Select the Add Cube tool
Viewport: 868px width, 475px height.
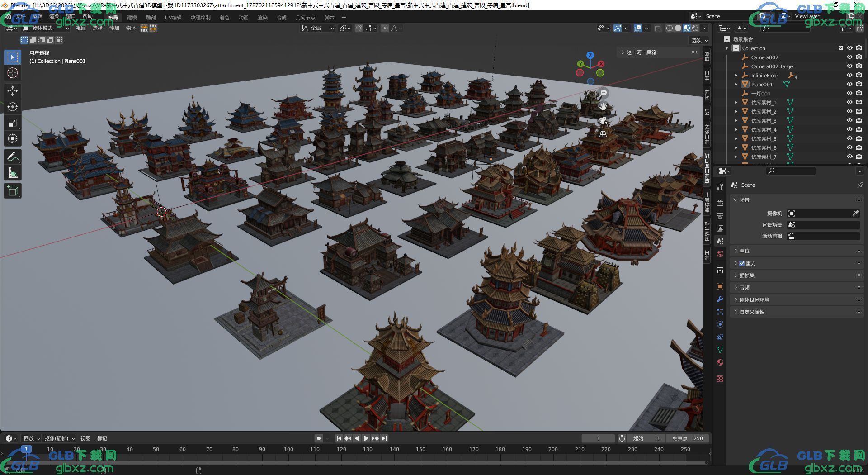tap(13, 191)
